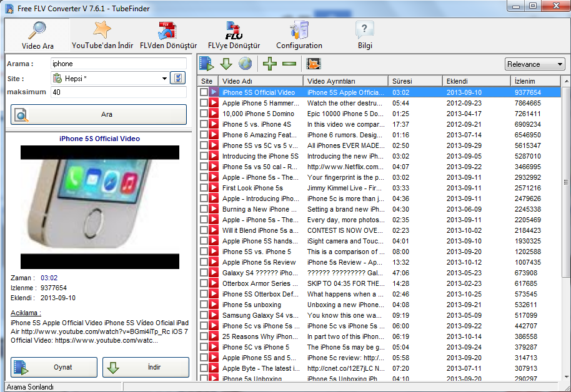Click the orange film strip toolbar icon
Screen dimensions: 571x392
click(x=314, y=64)
